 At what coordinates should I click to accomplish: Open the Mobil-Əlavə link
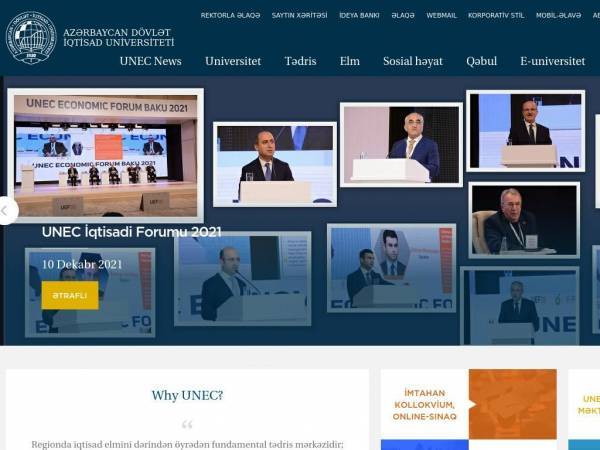558,15
